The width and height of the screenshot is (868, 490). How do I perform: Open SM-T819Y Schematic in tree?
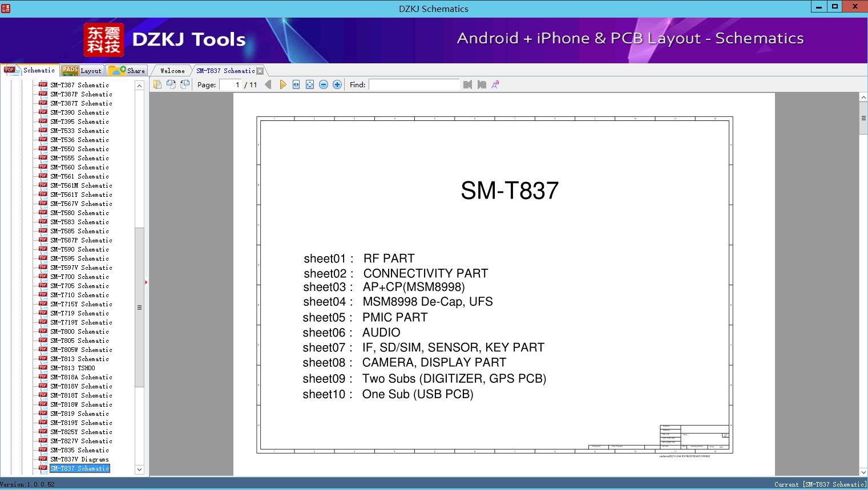[x=81, y=423]
